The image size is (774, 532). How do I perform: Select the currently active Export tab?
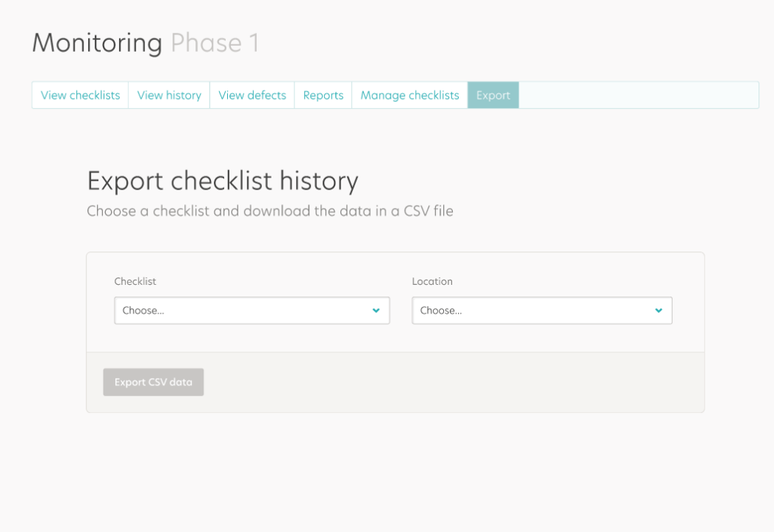493,95
